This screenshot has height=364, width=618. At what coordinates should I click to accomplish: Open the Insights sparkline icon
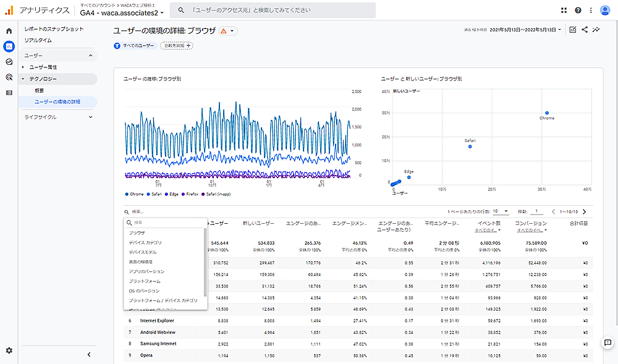(596, 30)
